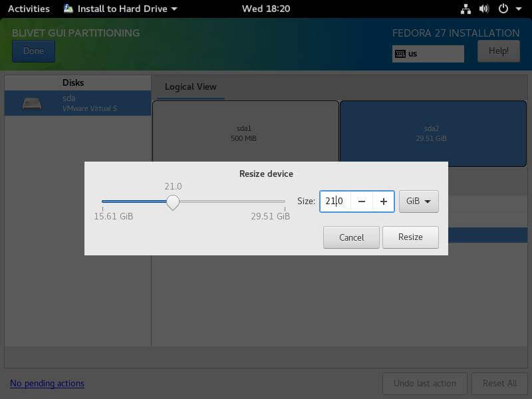Cancel the Resize device dialog
Viewport: 532px width, 399px height.
coord(351,237)
